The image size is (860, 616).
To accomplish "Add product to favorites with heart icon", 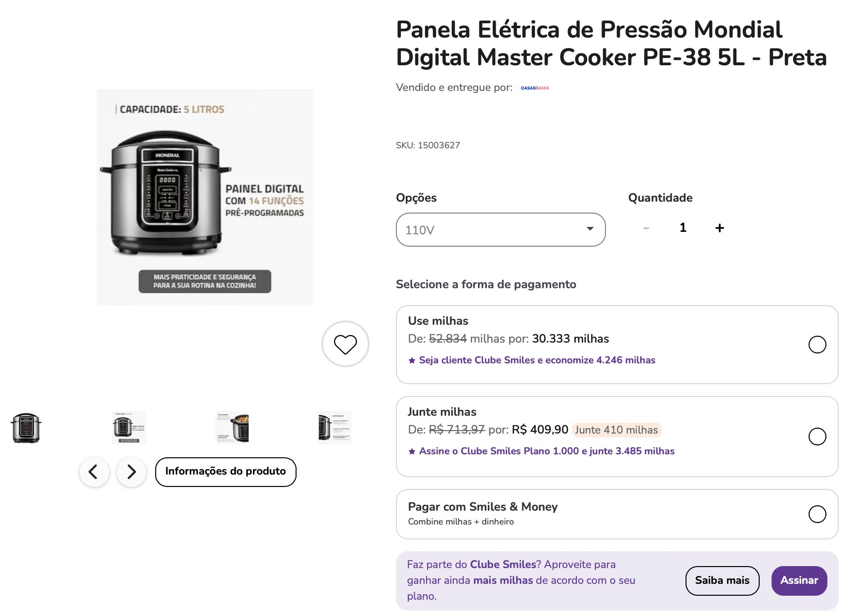I will [345, 344].
